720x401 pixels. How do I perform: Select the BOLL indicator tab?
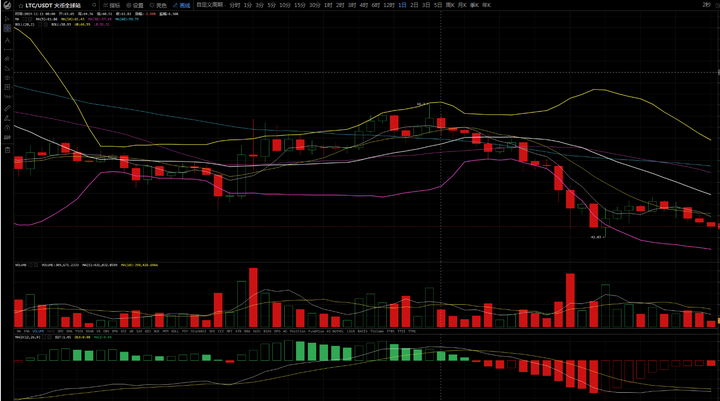click(175, 331)
